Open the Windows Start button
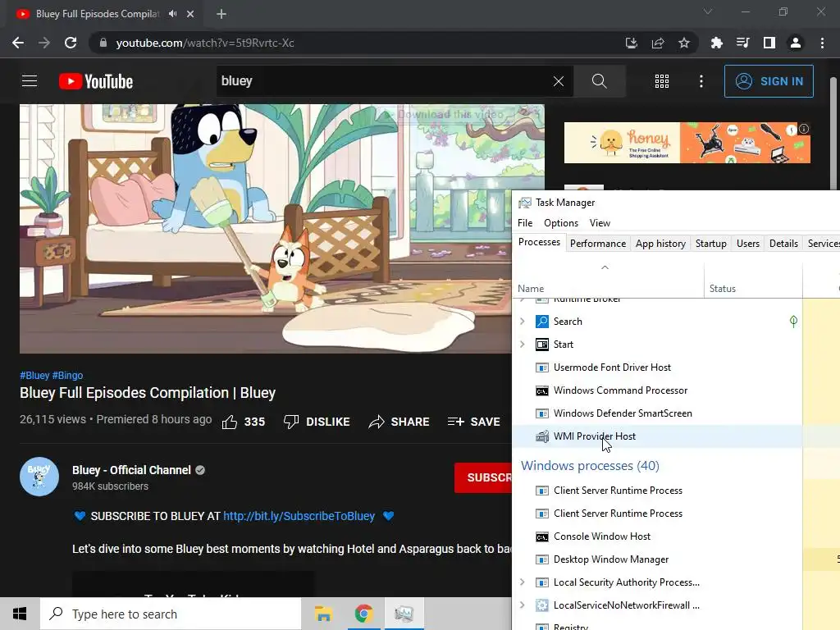This screenshot has width=840, height=630. pos(20,614)
